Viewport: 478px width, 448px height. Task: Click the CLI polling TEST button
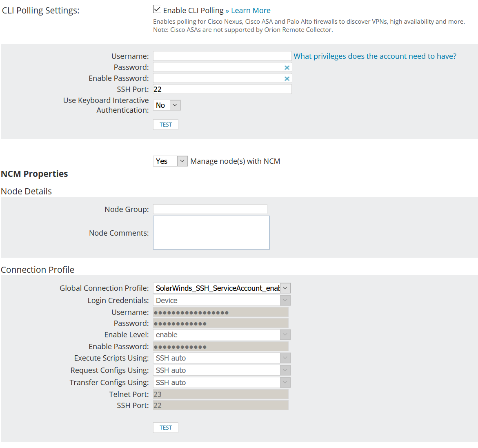pos(166,125)
